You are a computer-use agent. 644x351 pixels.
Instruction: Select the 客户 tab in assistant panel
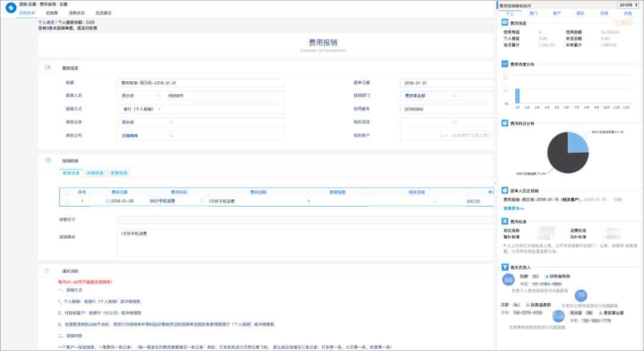[556, 14]
